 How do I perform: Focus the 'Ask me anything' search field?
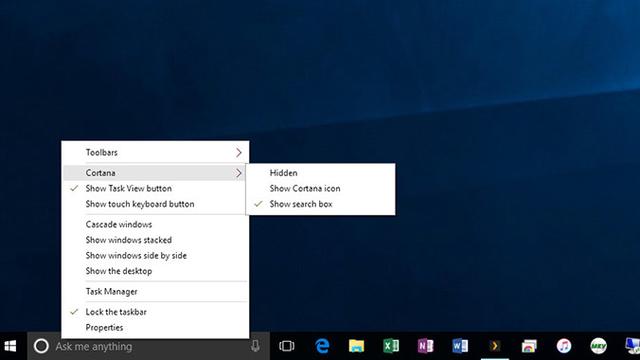pos(149,346)
